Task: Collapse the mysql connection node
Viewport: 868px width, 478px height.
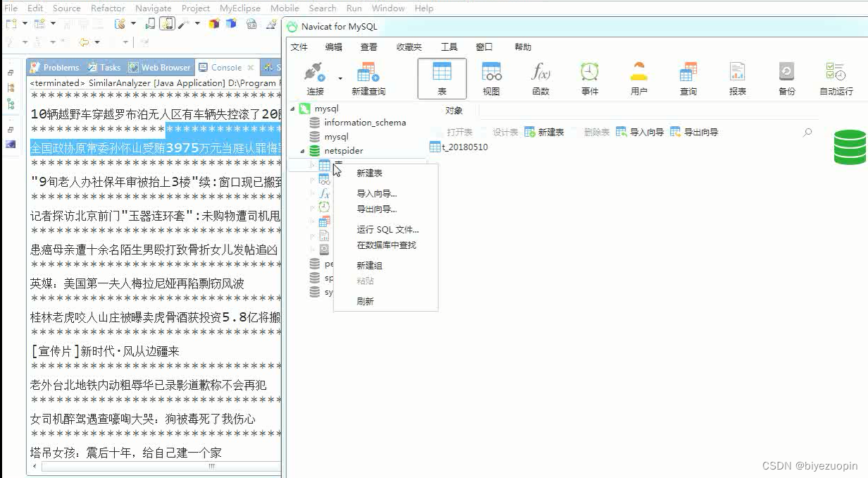Action: point(292,109)
